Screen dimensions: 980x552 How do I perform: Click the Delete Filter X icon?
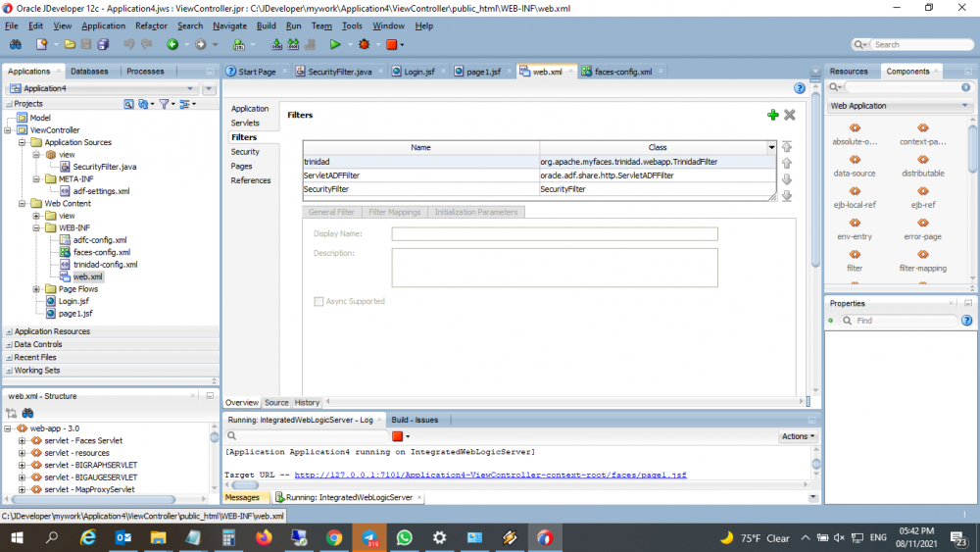pos(790,115)
